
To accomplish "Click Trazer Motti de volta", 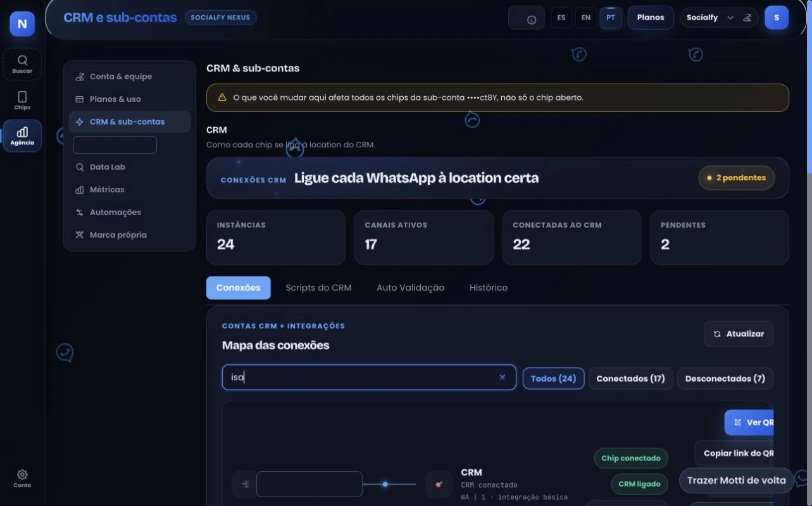I will point(737,480).
